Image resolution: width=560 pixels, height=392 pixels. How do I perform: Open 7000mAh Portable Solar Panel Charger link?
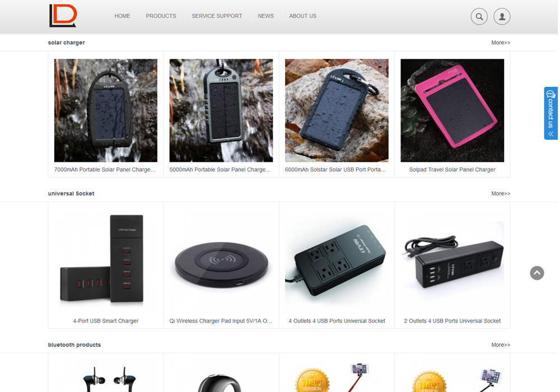point(105,170)
